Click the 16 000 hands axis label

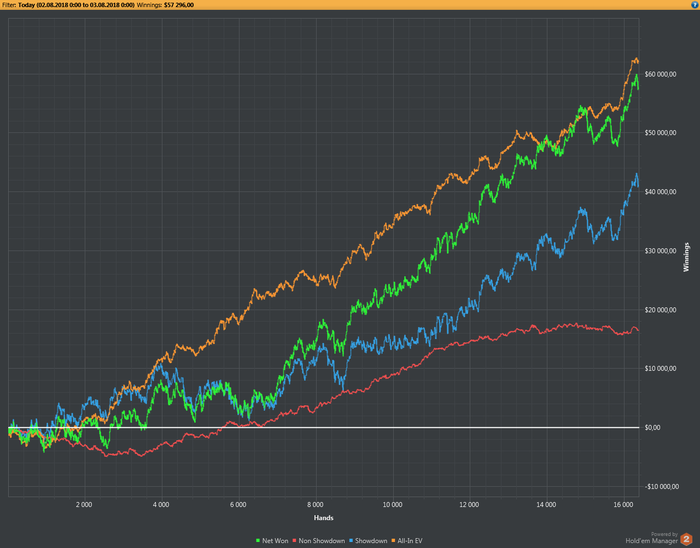pyautogui.click(x=623, y=505)
